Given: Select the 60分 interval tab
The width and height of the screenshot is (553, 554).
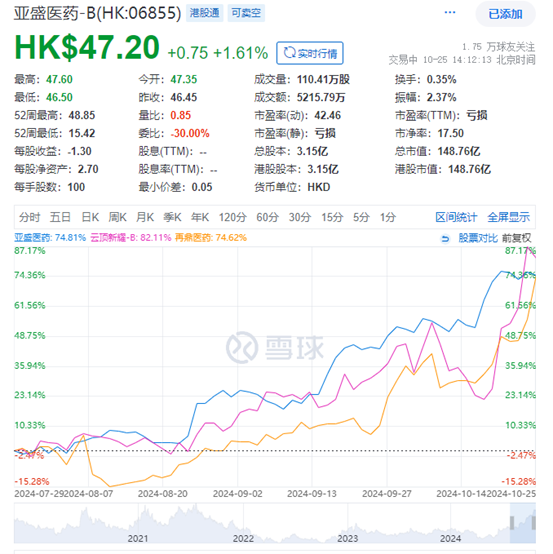Looking at the screenshot, I should 267,217.
